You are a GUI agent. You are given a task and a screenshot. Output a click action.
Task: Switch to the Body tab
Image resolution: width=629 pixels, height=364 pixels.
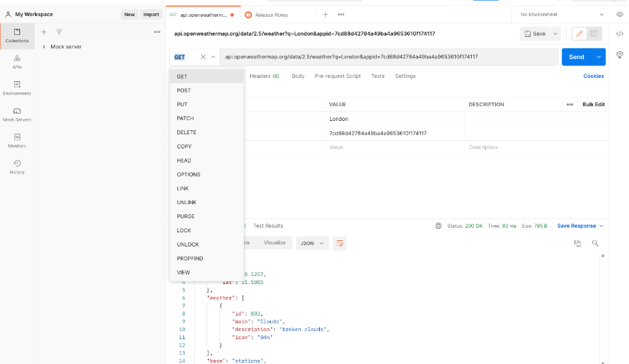click(298, 76)
